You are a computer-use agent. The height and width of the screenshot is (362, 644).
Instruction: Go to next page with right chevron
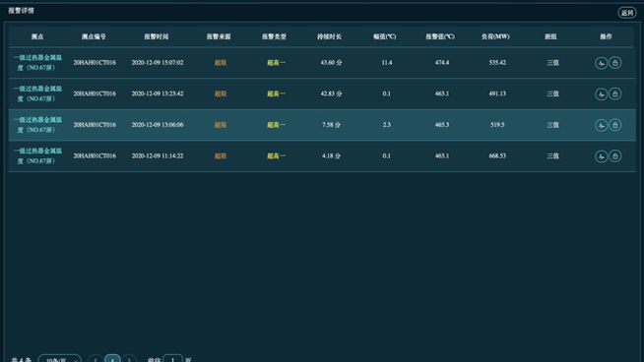[x=129, y=358]
